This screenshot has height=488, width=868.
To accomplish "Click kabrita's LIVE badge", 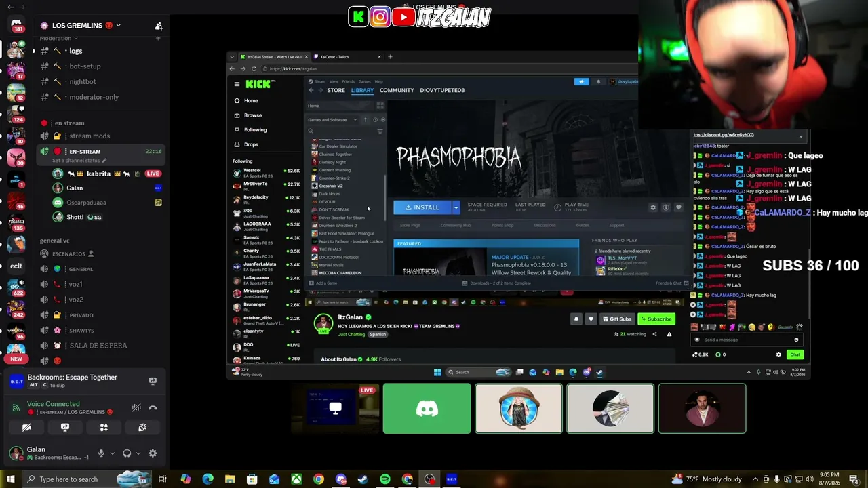I will pos(153,174).
